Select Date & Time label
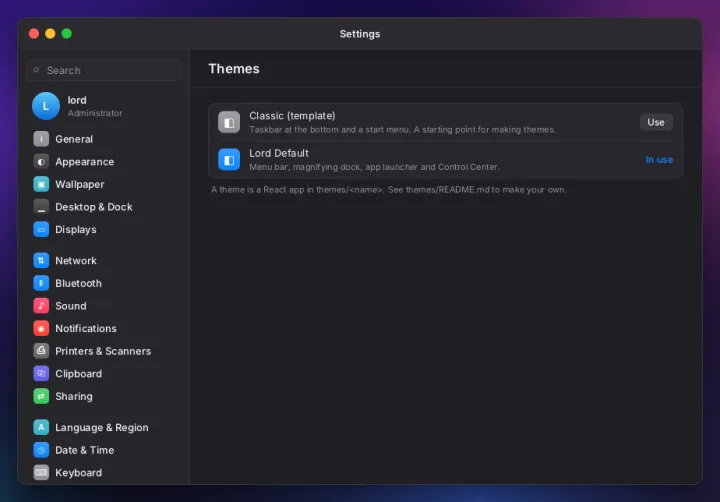720x502 pixels. click(x=84, y=450)
